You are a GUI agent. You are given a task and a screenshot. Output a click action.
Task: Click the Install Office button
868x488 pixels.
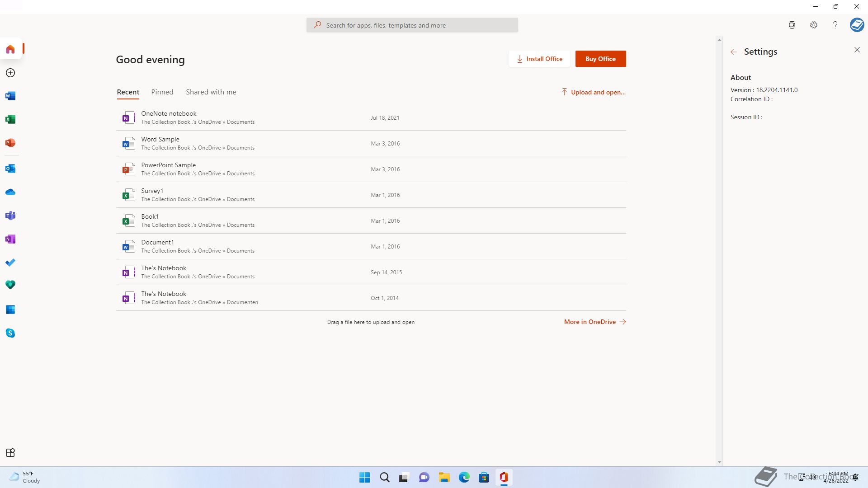(539, 59)
